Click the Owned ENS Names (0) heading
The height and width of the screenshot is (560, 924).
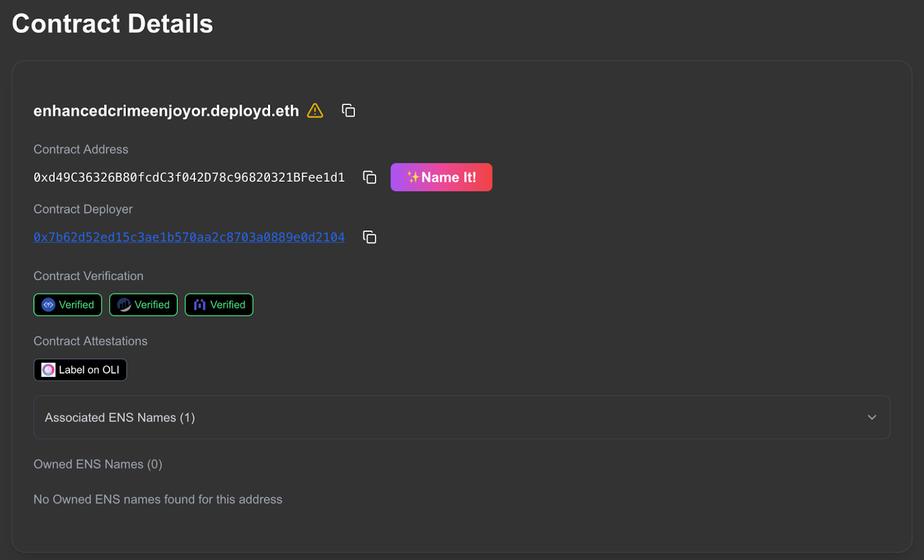pyautogui.click(x=98, y=464)
